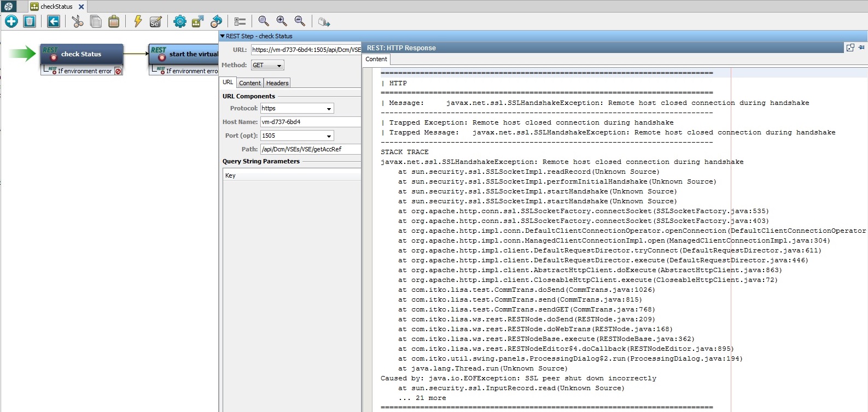Image resolution: width=868 pixels, height=412 pixels.
Task: Switch to the URL tab
Action: tap(228, 82)
